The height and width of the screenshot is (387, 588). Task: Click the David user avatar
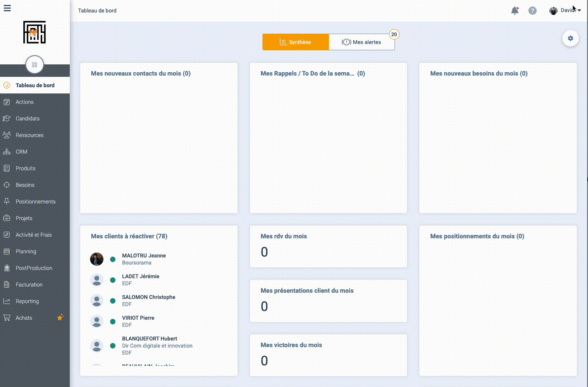click(554, 11)
